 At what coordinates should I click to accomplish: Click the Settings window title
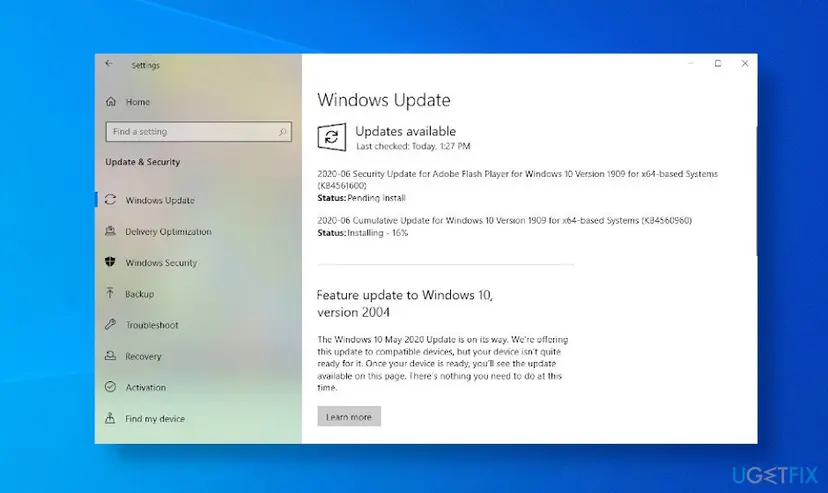pyautogui.click(x=145, y=65)
